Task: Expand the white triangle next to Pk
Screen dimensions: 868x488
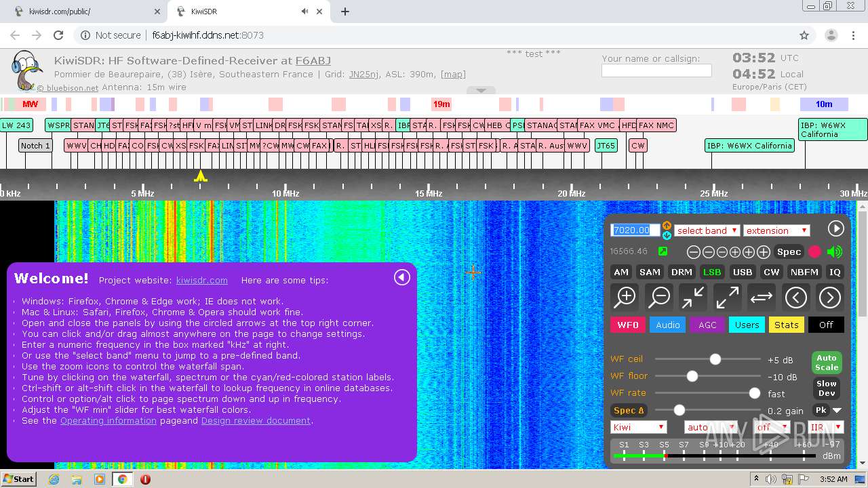Action: click(837, 410)
